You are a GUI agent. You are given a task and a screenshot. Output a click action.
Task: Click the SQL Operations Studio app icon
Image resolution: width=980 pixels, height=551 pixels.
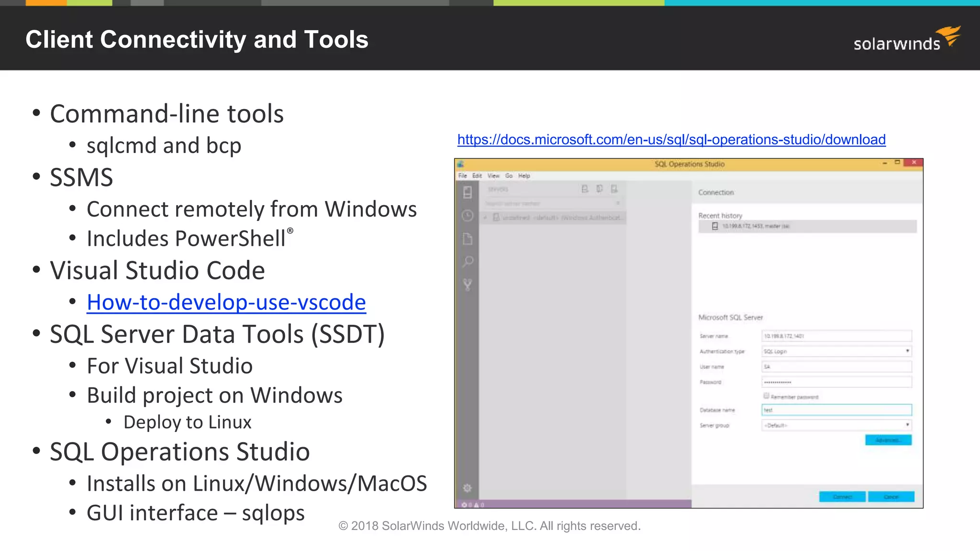click(460, 164)
